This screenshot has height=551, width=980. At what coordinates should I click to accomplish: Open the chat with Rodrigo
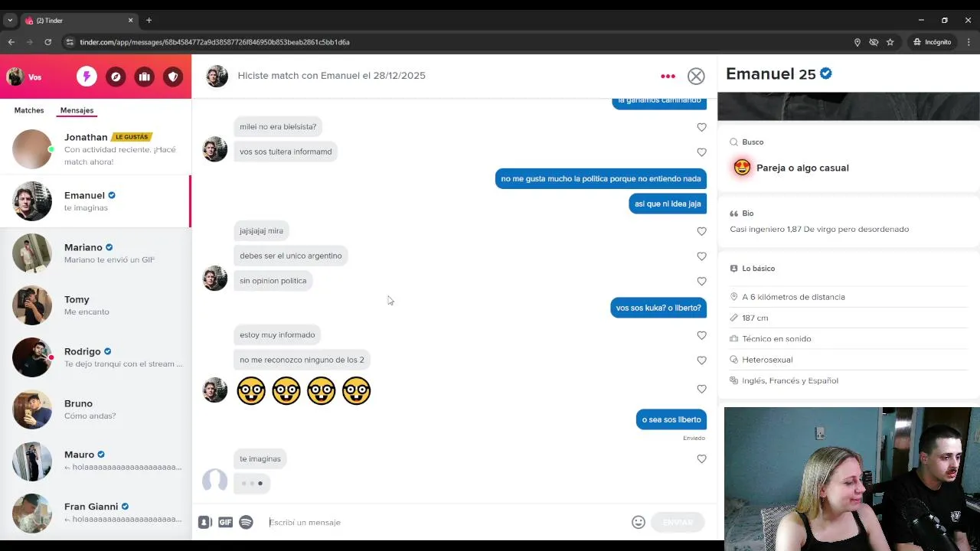tap(96, 357)
